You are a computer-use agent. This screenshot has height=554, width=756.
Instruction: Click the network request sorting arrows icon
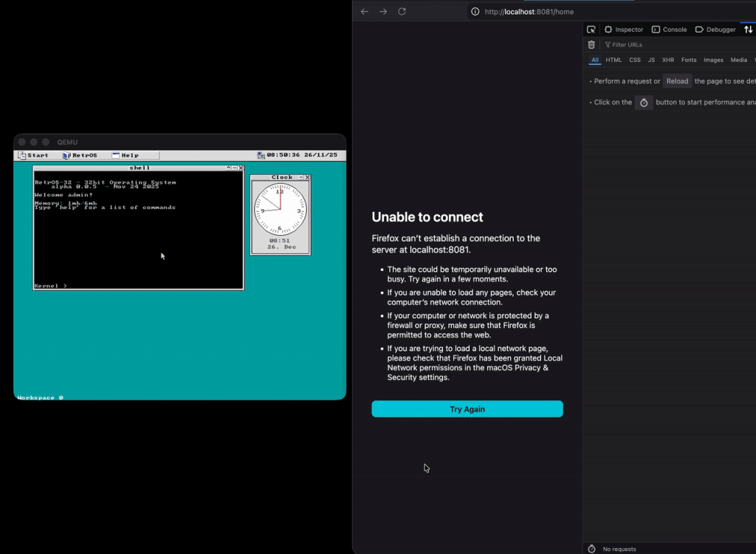pos(749,29)
